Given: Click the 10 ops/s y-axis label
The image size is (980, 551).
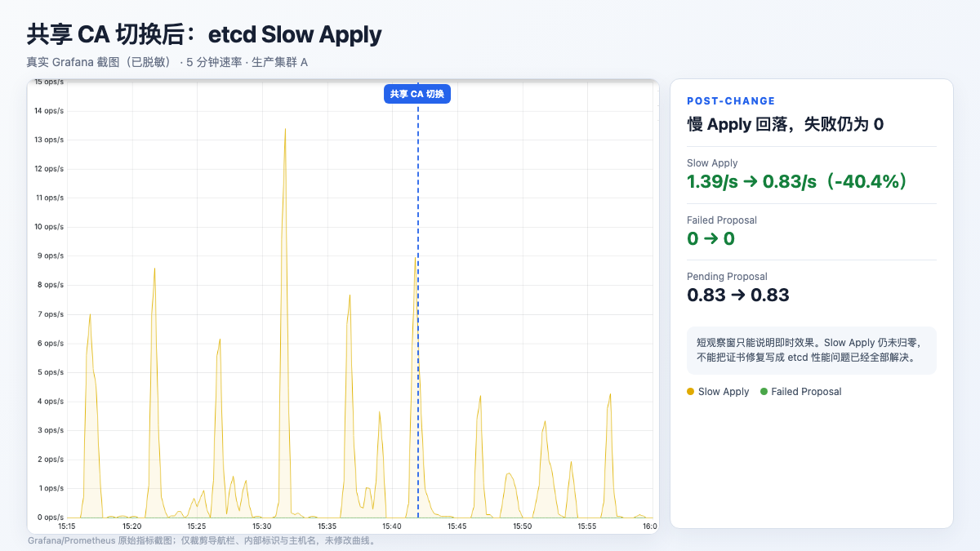Looking at the screenshot, I should (x=49, y=227).
